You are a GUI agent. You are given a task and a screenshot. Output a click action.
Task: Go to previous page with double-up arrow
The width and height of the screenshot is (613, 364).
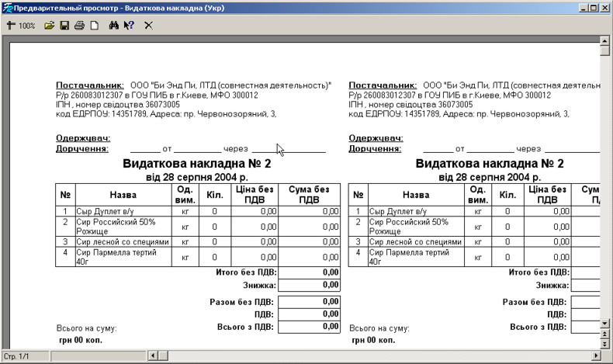click(605, 334)
